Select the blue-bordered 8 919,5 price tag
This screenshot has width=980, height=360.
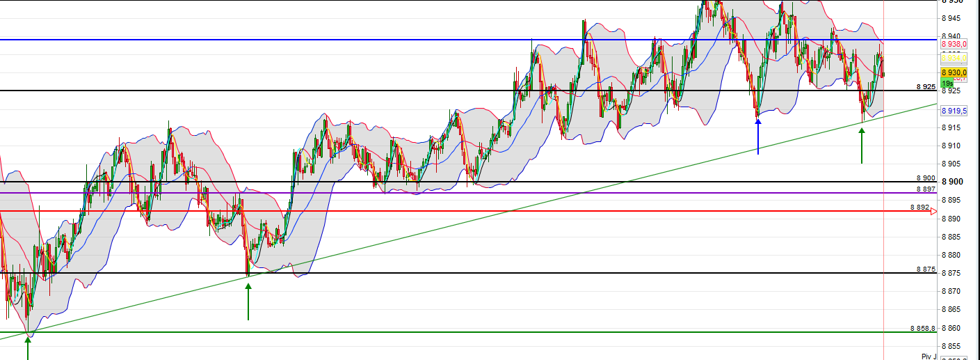[954, 111]
